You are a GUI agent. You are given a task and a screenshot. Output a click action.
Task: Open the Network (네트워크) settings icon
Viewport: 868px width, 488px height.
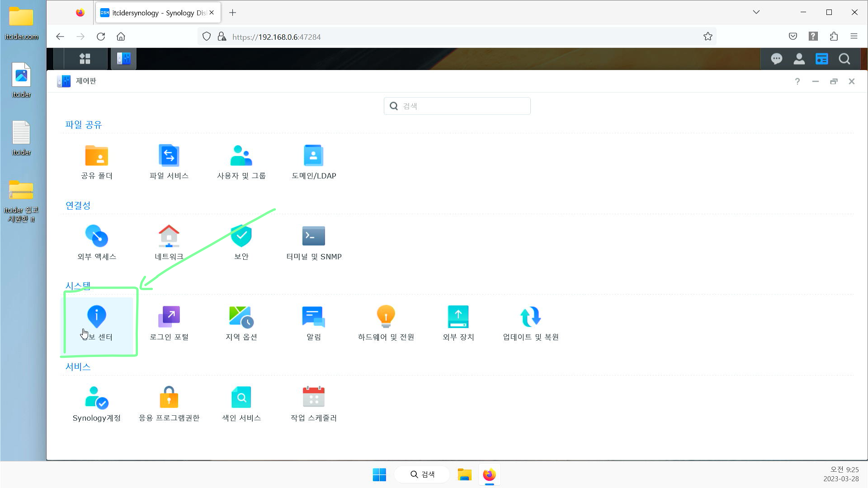tap(169, 236)
